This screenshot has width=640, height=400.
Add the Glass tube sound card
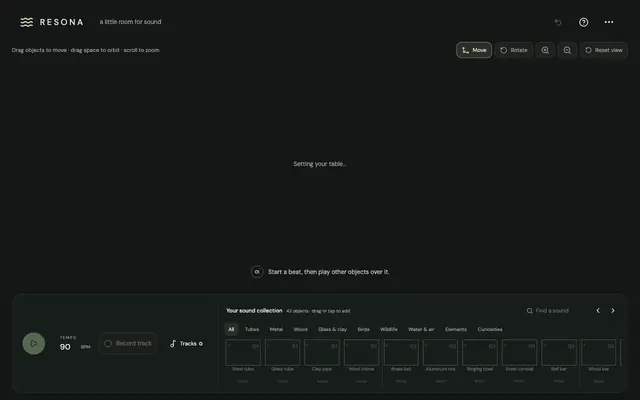point(282,353)
